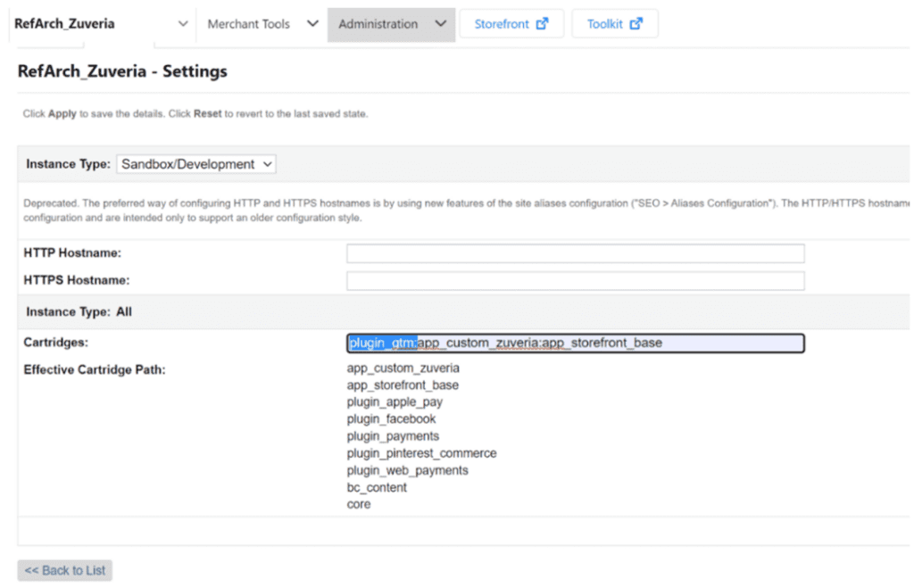Click the RefArch_Zuveria - Settings page heading

coord(122,71)
